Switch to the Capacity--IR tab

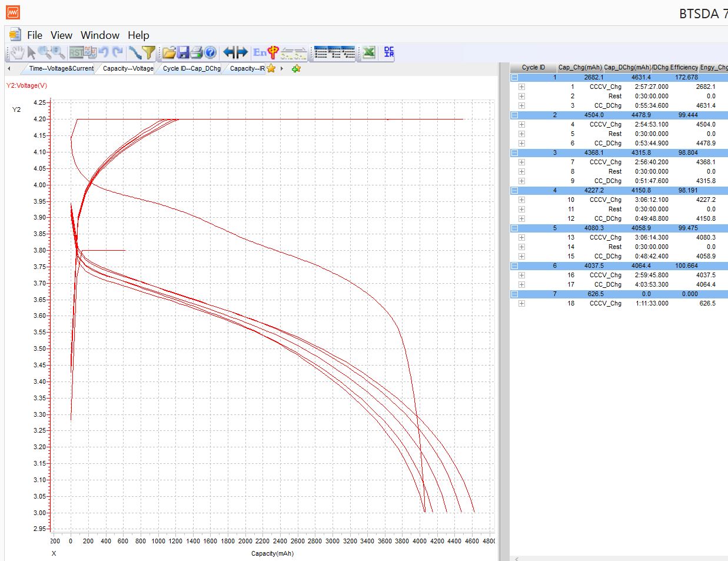(247, 68)
